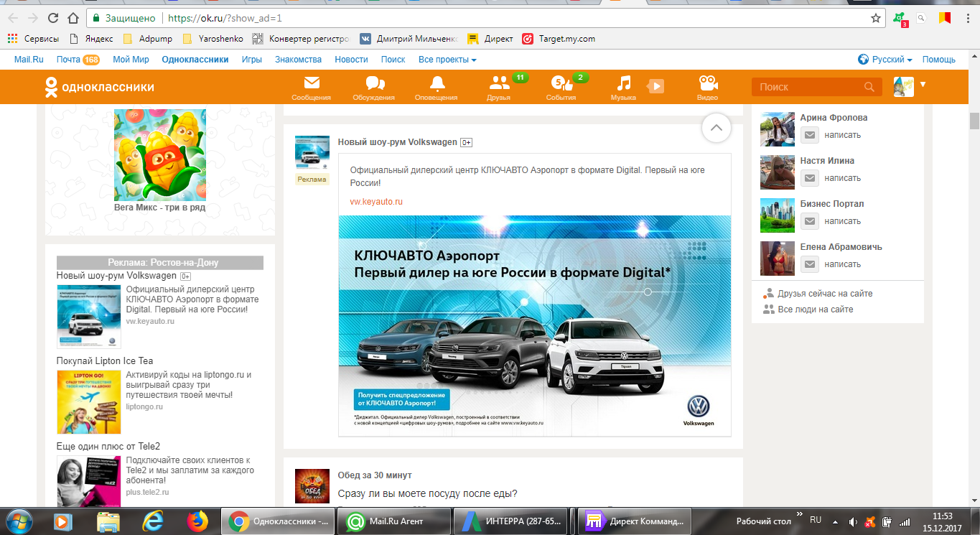Open Windows Start button
The height and width of the screenshot is (535, 980).
coord(19,521)
